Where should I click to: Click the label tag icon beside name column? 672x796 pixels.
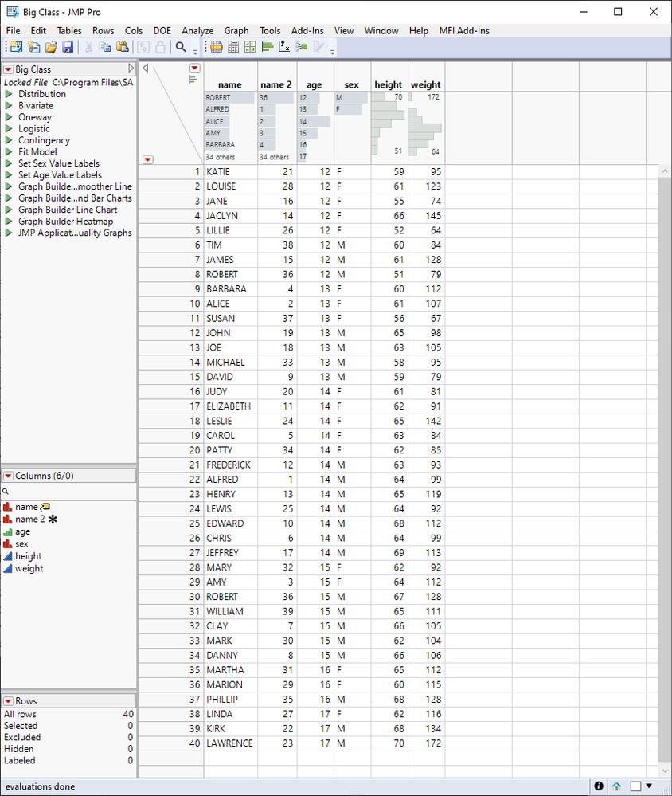[45, 507]
